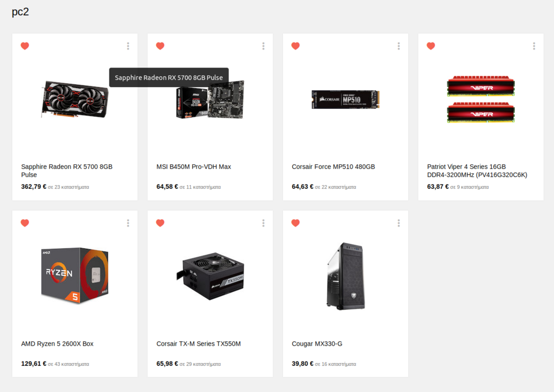Click heart icon on Cougar MX330-G card

296,223
